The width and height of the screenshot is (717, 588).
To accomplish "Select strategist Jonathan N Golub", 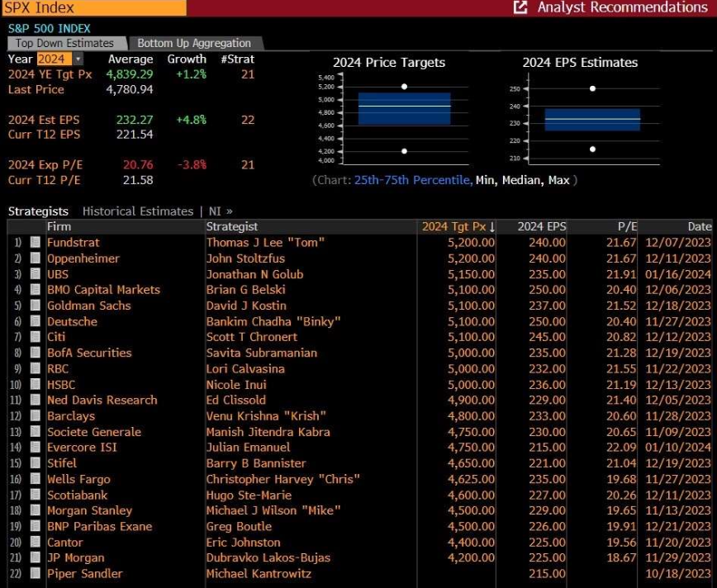I will 254,274.
